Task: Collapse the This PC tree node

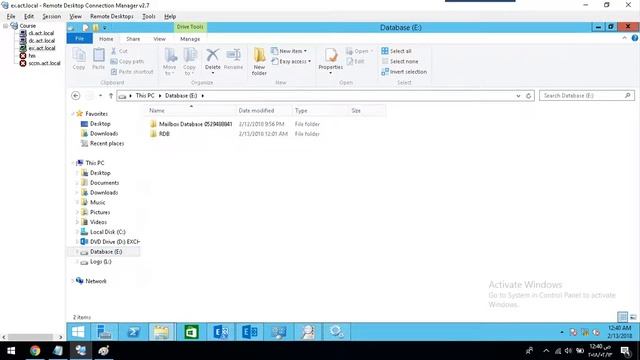Action: click(x=73, y=163)
